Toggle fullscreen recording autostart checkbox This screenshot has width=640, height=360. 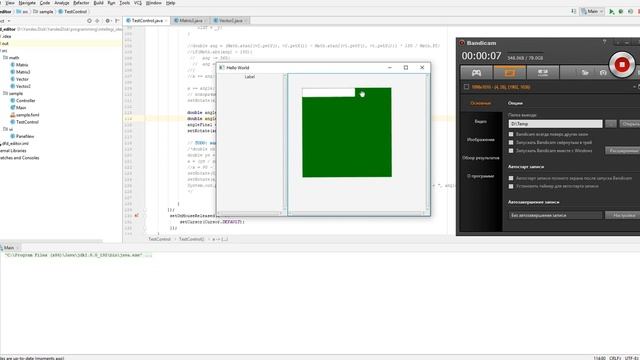[511, 178]
